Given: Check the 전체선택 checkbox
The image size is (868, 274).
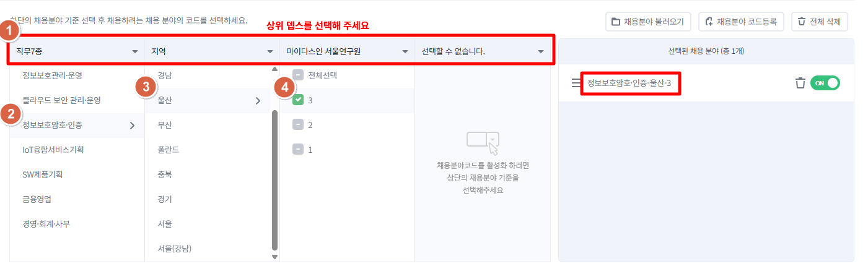Looking at the screenshot, I should [298, 75].
